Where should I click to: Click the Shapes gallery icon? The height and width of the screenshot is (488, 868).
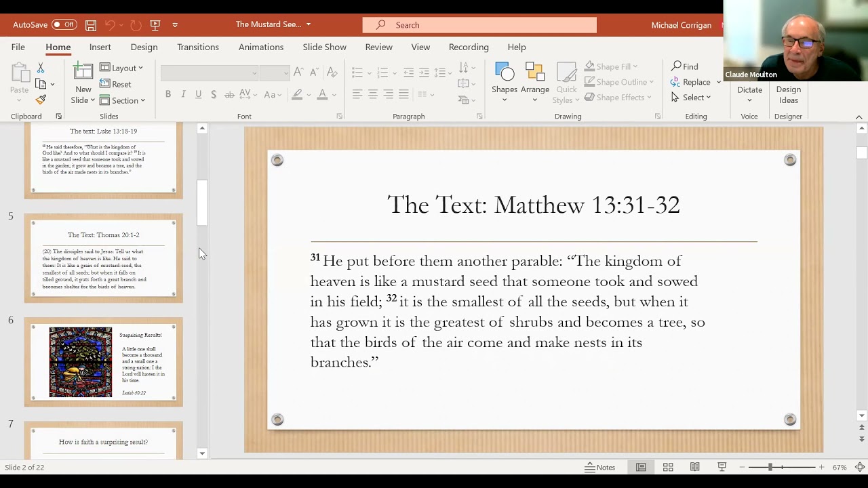[505, 73]
